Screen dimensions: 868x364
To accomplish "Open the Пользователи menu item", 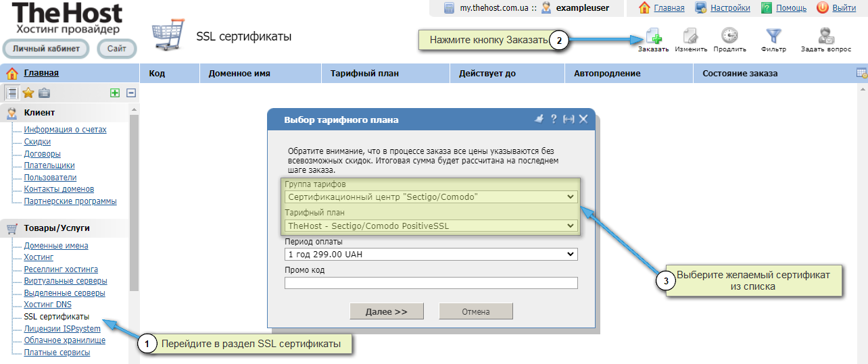I will pyautogui.click(x=50, y=178).
